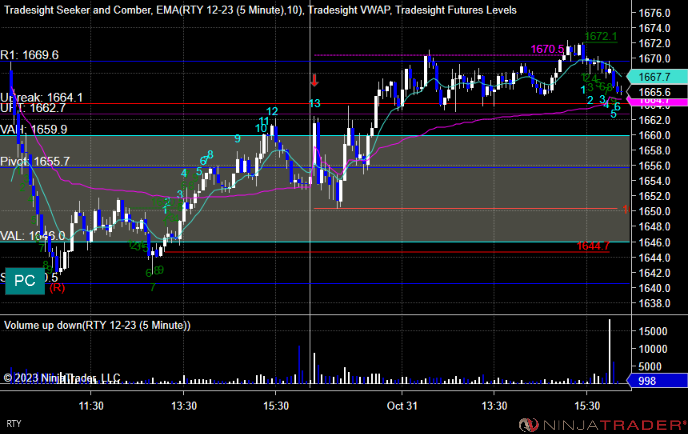Click the magenta VWAP price marker
The width and height of the screenshot is (688, 434).
click(656, 102)
